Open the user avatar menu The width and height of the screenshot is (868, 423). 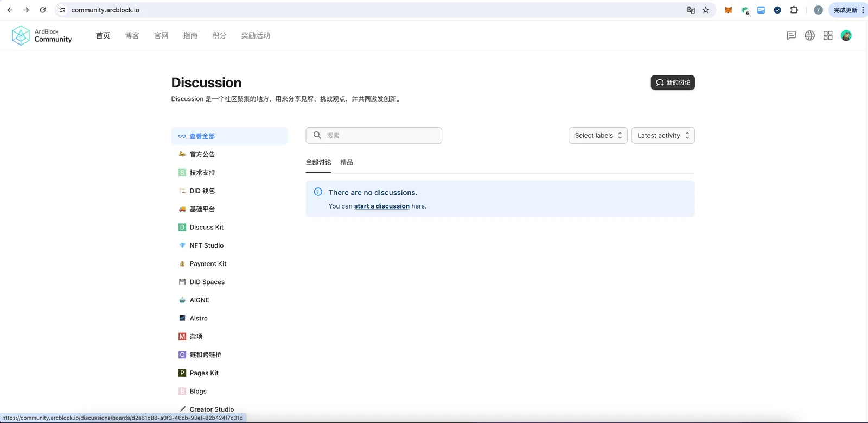click(x=846, y=35)
